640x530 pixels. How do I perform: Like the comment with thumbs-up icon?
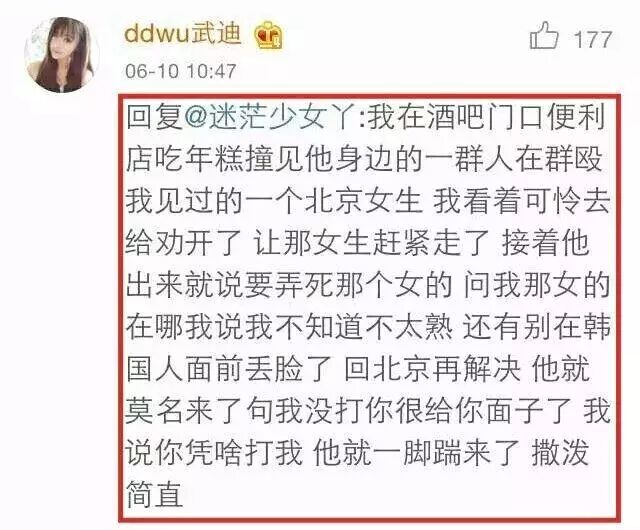point(544,36)
